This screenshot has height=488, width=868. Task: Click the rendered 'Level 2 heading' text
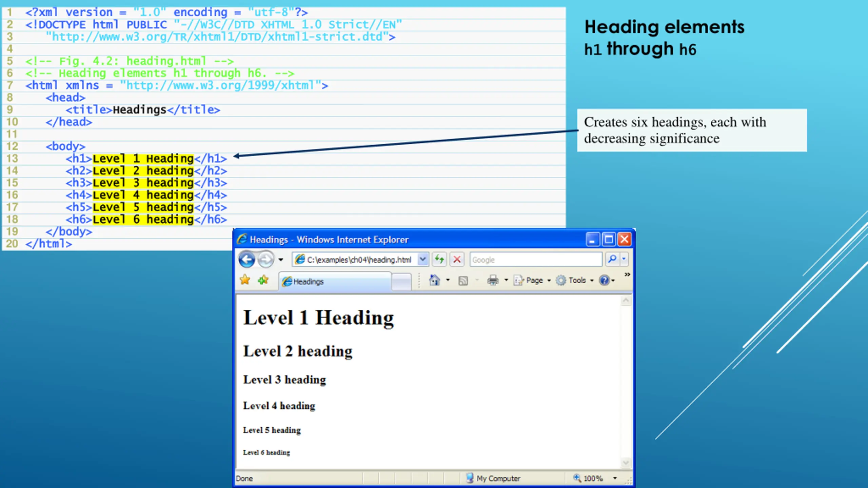pyautogui.click(x=298, y=351)
